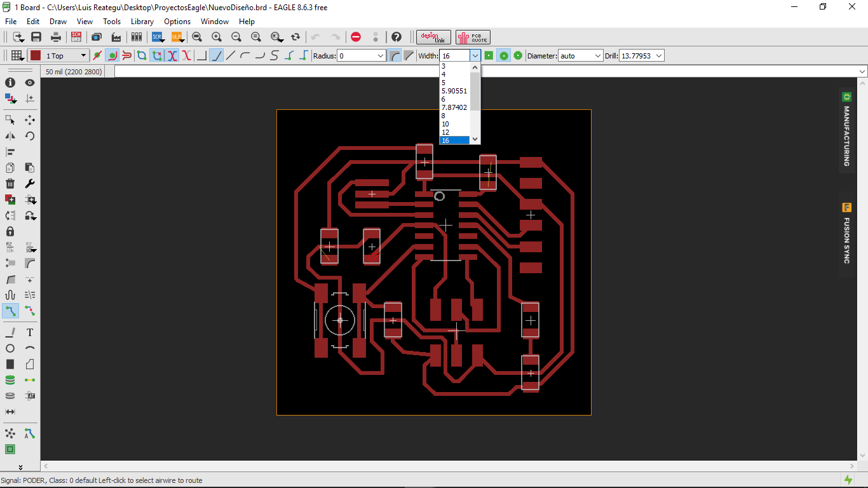Click the Show (eye) tool
This screenshot has width=868, height=488.
click(30, 83)
